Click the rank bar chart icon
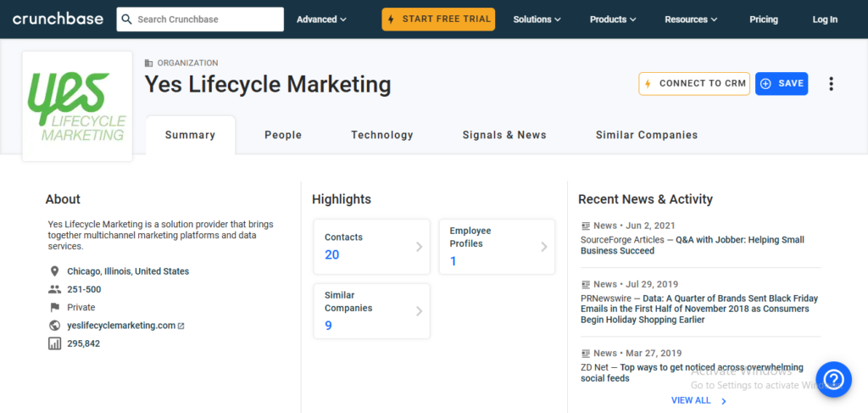 coord(54,343)
